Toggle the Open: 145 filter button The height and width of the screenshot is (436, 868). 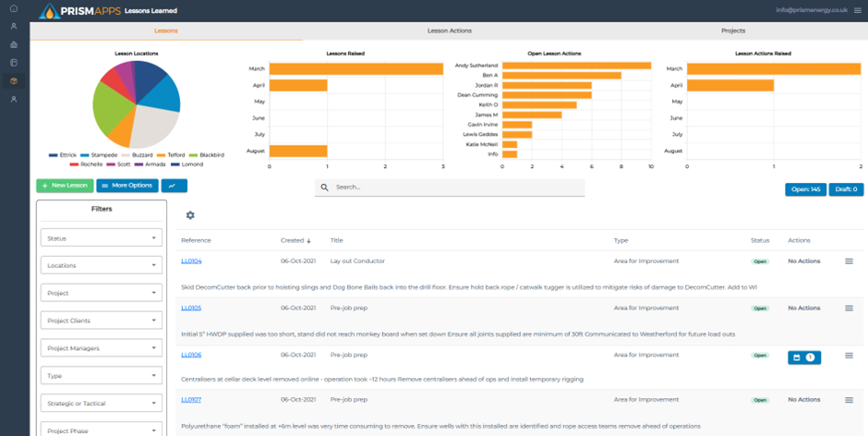pos(803,189)
